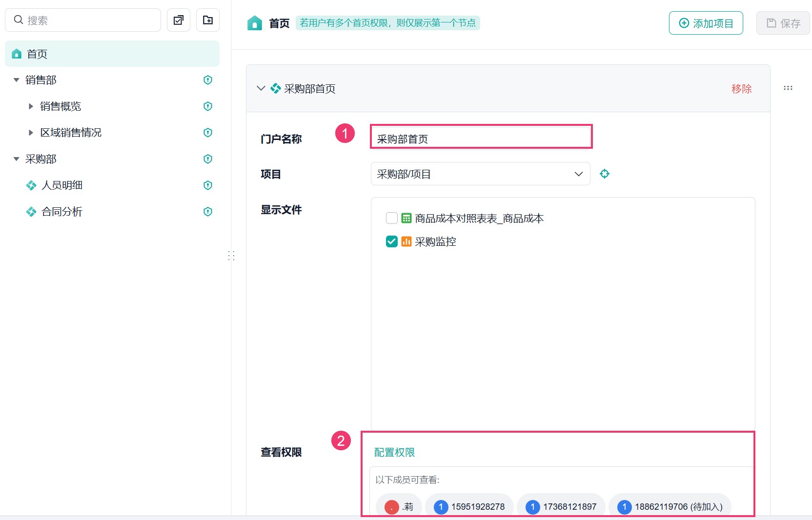Uncheck the 采购监控 checkbox
Screen dimensions: 812x520
[x=392, y=241]
